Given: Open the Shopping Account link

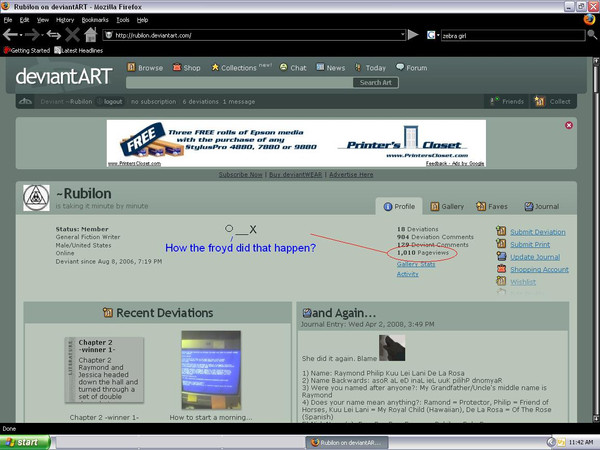Looking at the screenshot, I should 540,269.
